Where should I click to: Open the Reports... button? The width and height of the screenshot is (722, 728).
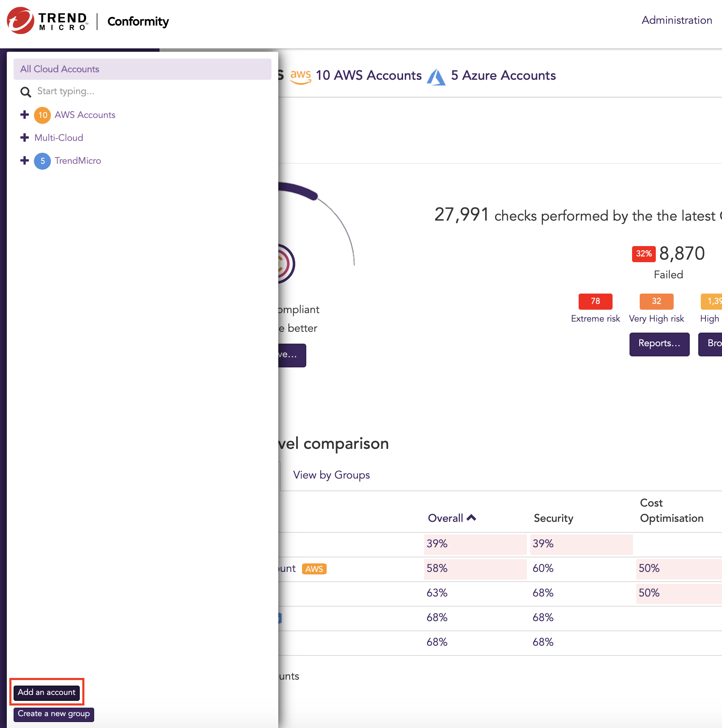[659, 344]
